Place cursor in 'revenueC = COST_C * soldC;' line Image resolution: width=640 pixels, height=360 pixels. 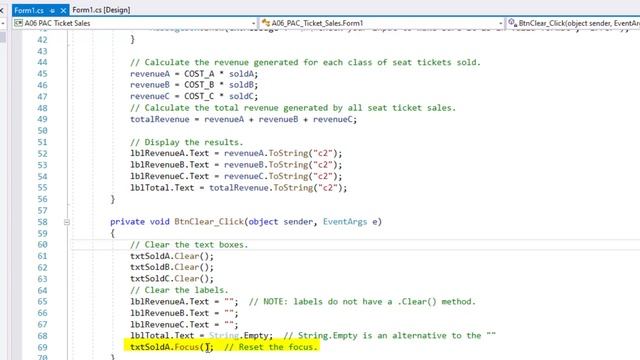click(194, 97)
